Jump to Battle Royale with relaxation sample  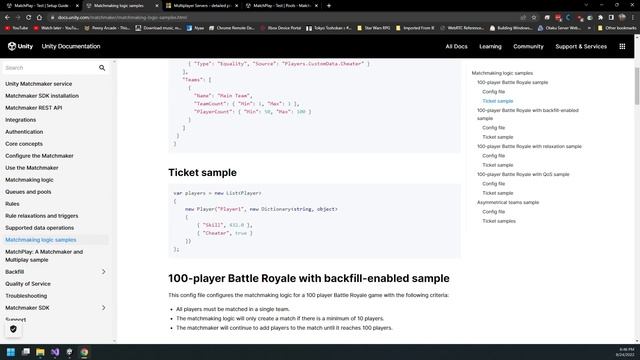pyautogui.click(x=529, y=146)
